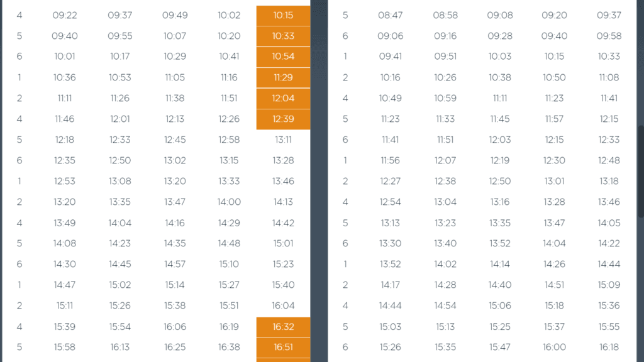Select the 13:11 time in the left table

tap(283, 140)
